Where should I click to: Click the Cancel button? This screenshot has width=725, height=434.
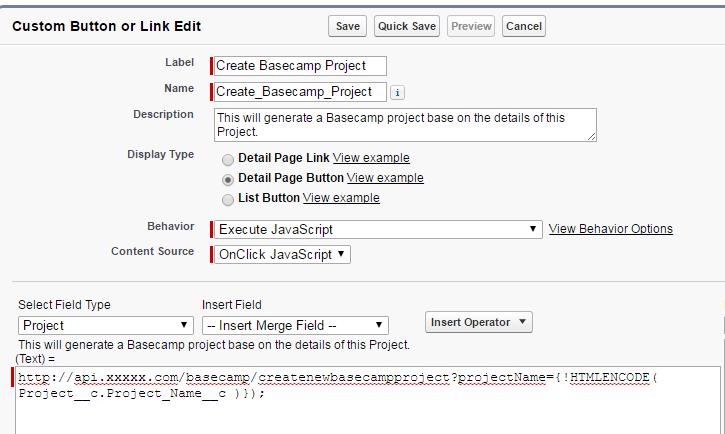tap(524, 26)
